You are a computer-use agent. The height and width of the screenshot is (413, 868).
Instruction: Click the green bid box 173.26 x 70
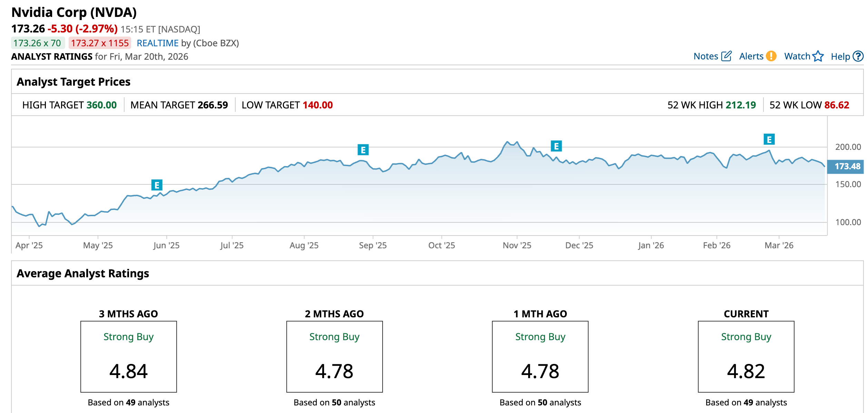click(37, 43)
